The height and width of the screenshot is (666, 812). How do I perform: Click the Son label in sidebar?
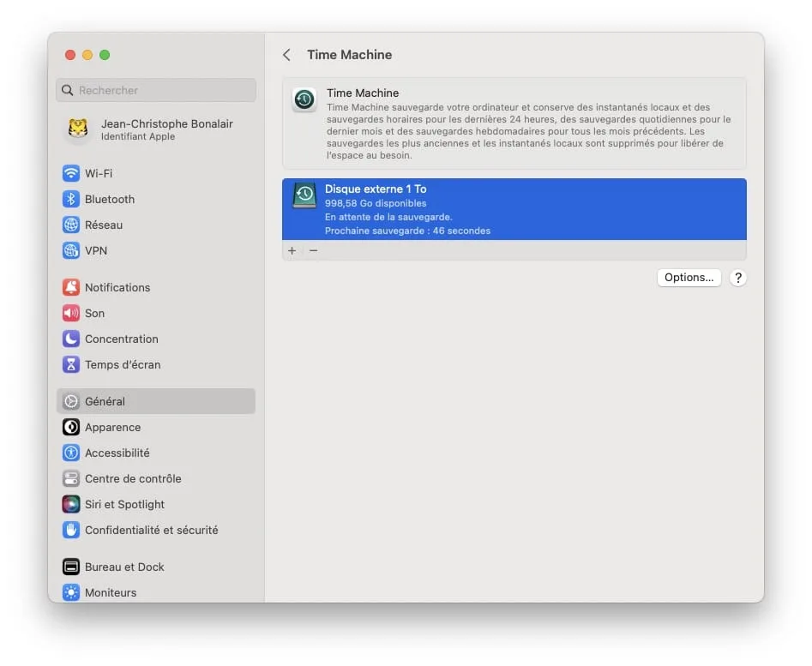95,313
